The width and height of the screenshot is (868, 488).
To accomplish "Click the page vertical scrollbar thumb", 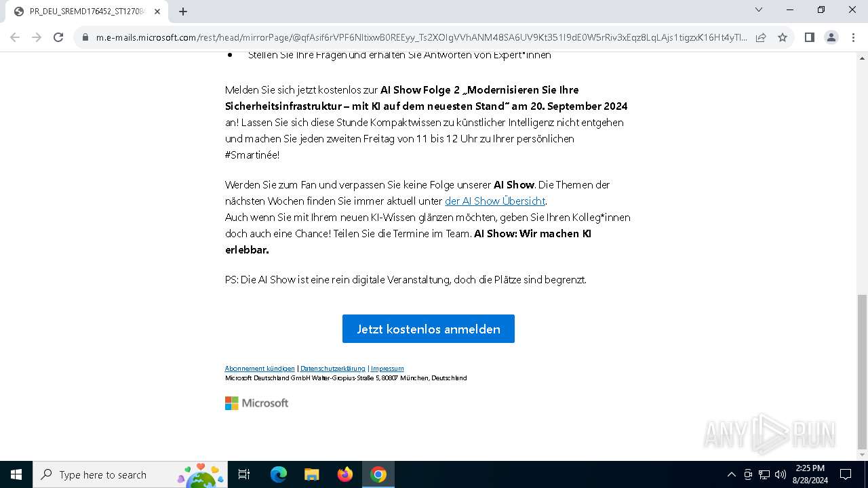I will 862,371.
